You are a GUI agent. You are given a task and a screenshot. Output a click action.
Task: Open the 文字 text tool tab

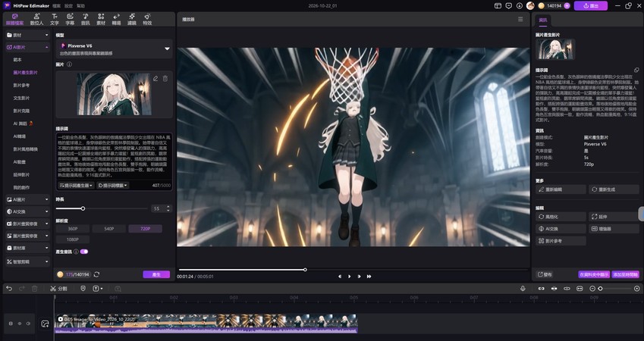tap(55, 19)
